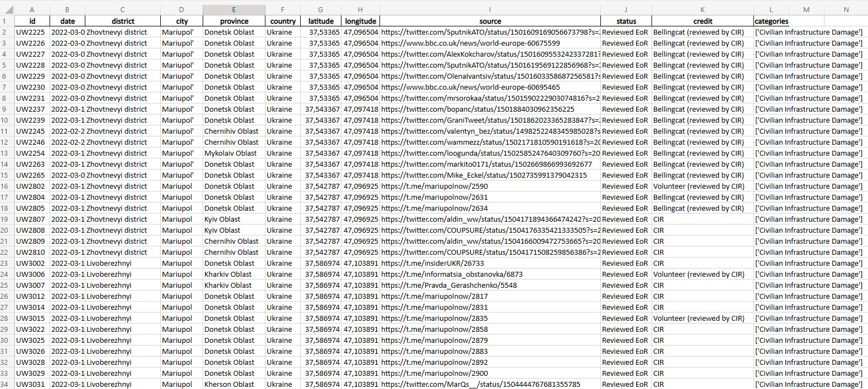Click the cell containing UW2225
This screenshot has height=389, width=868.
[x=32, y=32]
